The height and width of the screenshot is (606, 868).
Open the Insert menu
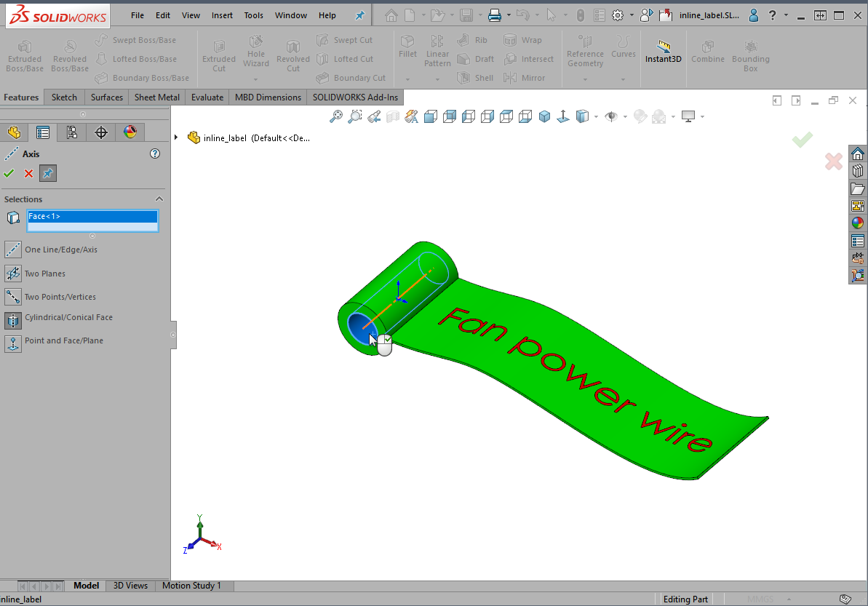tap(222, 15)
